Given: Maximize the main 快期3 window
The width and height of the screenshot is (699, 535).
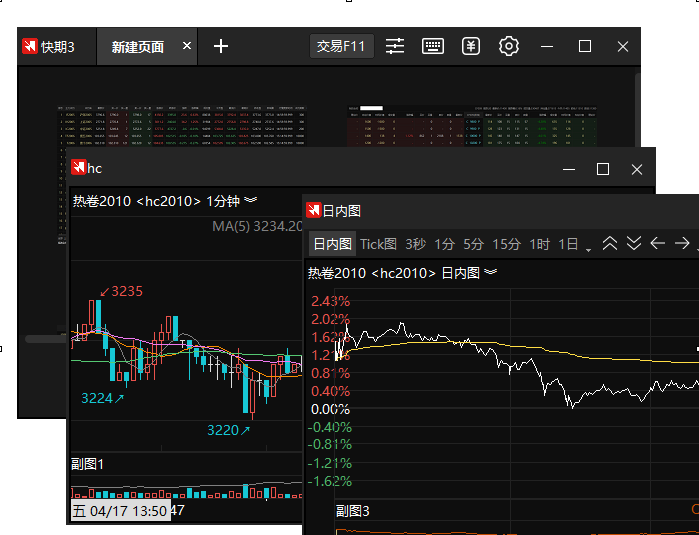Looking at the screenshot, I should click(x=585, y=46).
